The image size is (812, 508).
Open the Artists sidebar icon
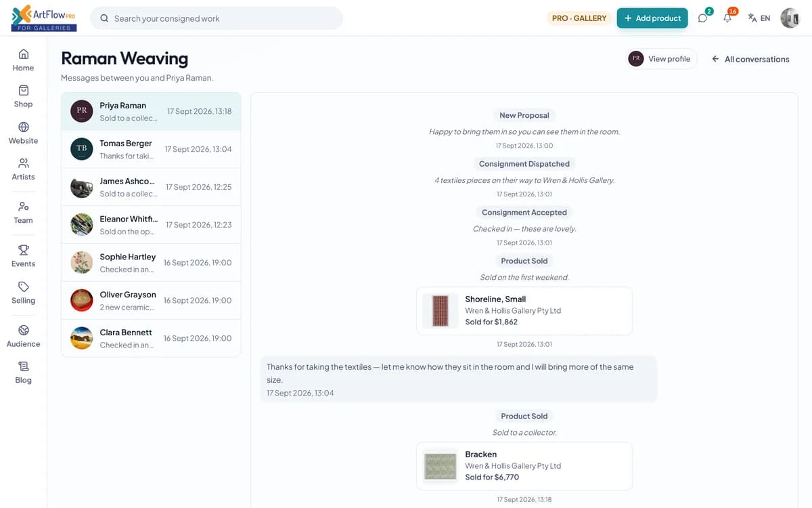23,163
